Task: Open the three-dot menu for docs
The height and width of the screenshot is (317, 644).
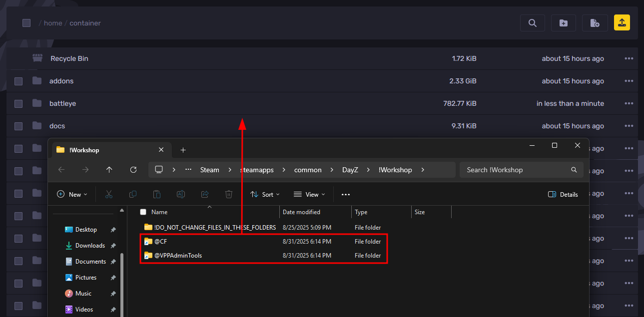Action: point(629,126)
